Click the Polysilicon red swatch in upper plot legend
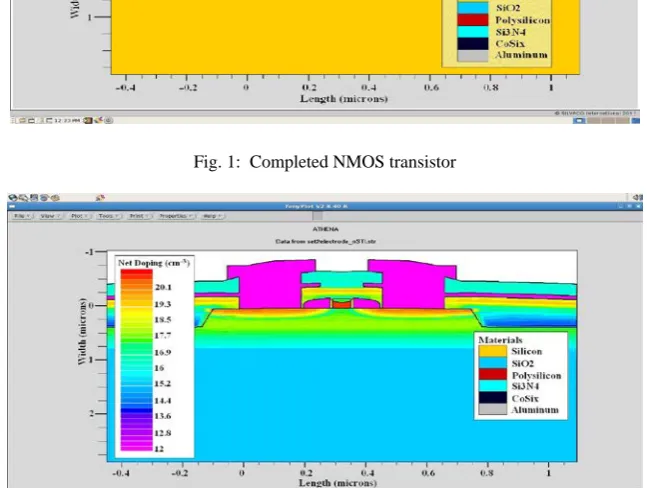The width and height of the screenshot is (647, 488). pyautogui.click(x=472, y=20)
